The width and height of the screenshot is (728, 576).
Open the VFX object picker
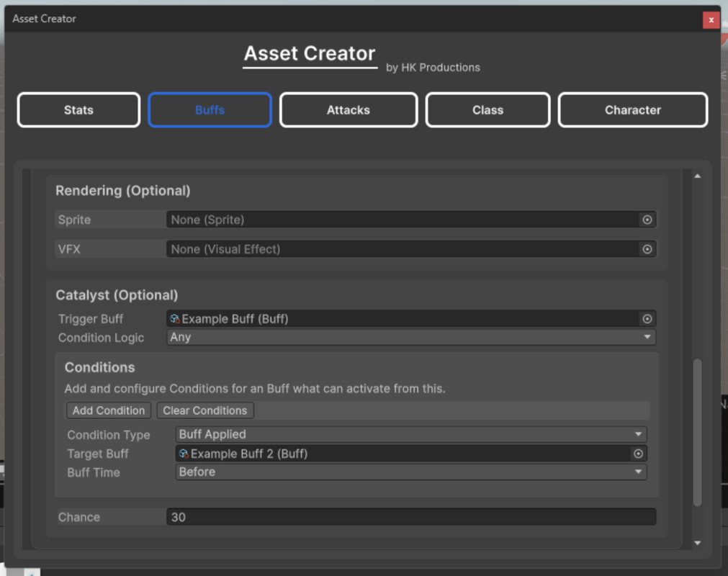click(x=647, y=249)
